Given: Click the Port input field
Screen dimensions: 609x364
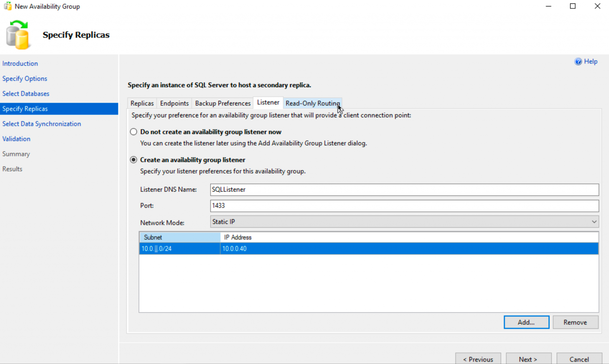Looking at the screenshot, I should click(404, 206).
